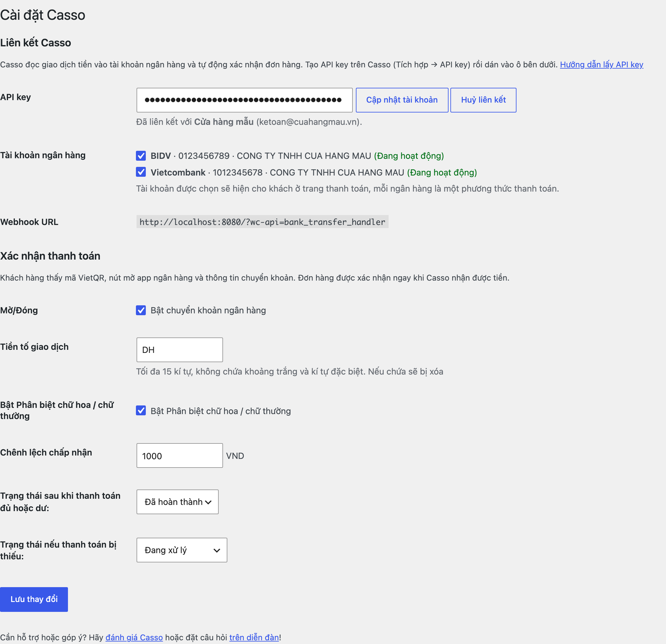The width and height of the screenshot is (666, 644).
Task: Save settings with Lưu thay đổi button
Action: [34, 599]
